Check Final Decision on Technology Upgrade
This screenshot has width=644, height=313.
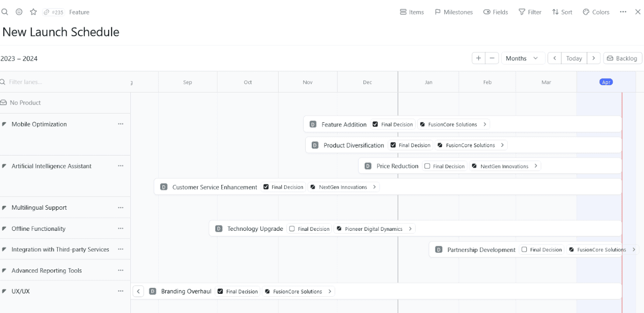(x=292, y=229)
